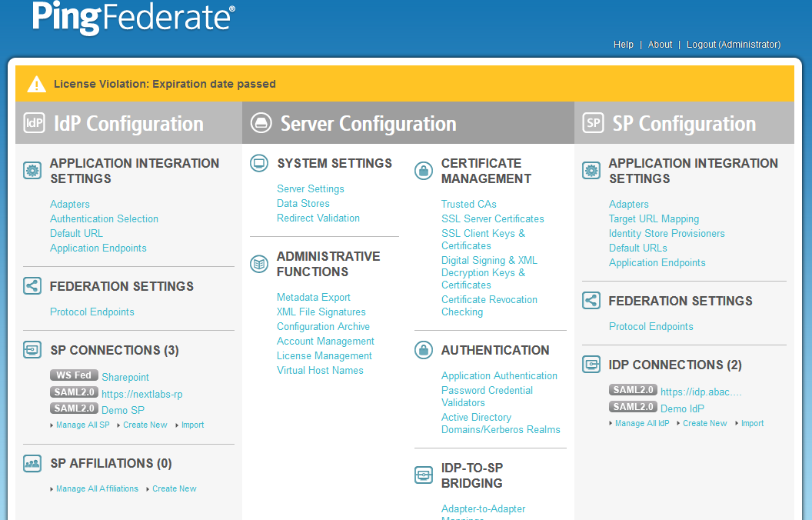Open XML File Signatures

(321, 312)
